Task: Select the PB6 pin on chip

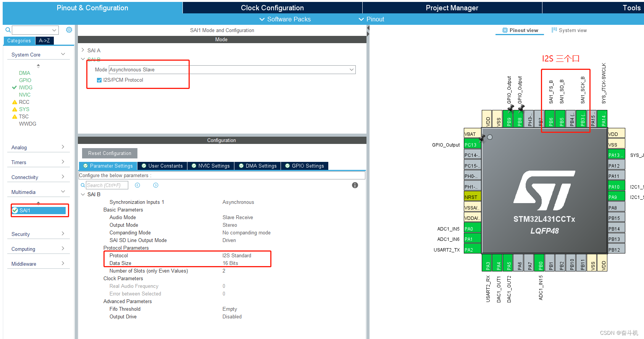Action: tap(550, 119)
